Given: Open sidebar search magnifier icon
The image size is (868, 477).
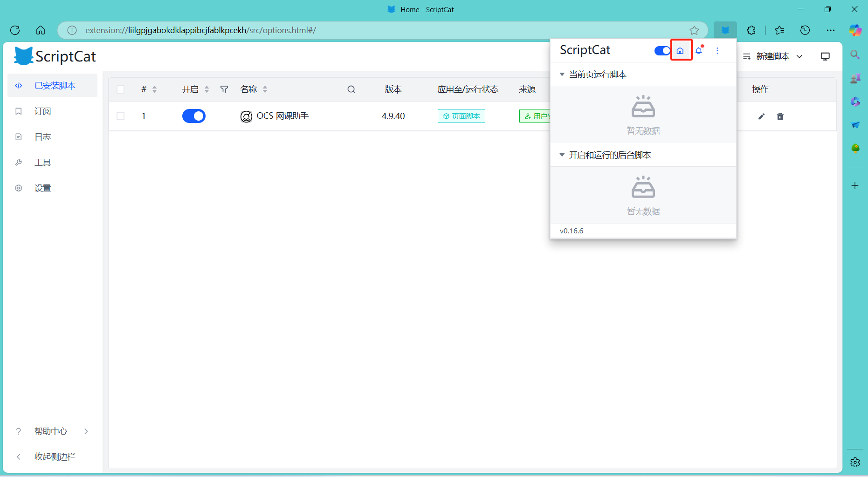Looking at the screenshot, I should [x=855, y=55].
